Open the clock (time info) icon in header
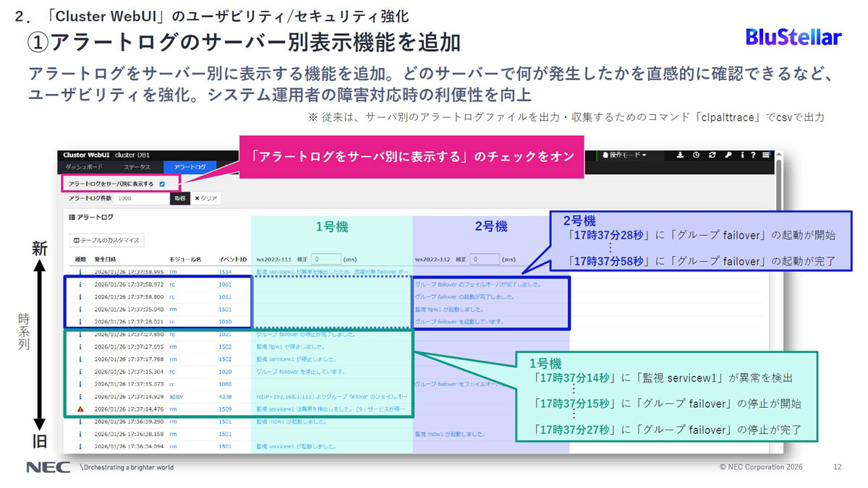 coord(696,155)
